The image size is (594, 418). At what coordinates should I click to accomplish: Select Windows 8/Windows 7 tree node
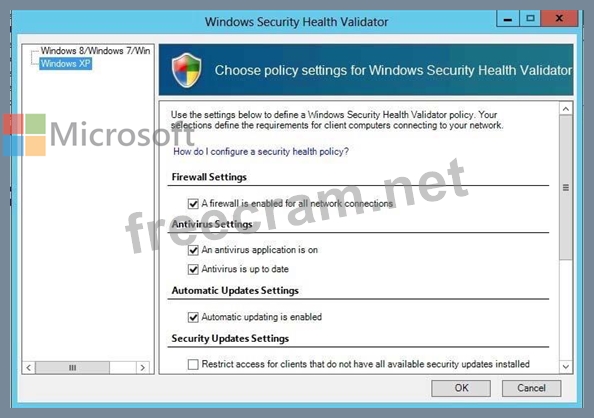(95, 51)
